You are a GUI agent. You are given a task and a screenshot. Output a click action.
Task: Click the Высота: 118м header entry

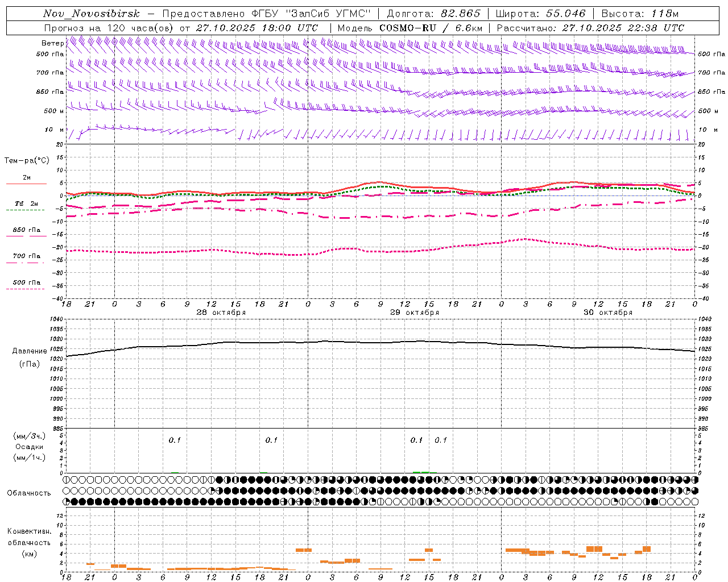pos(640,14)
